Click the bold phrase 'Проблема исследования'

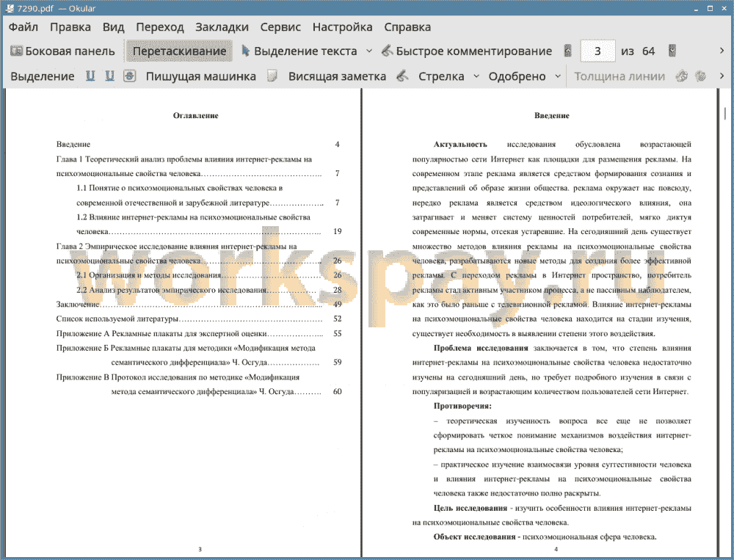[481, 348]
